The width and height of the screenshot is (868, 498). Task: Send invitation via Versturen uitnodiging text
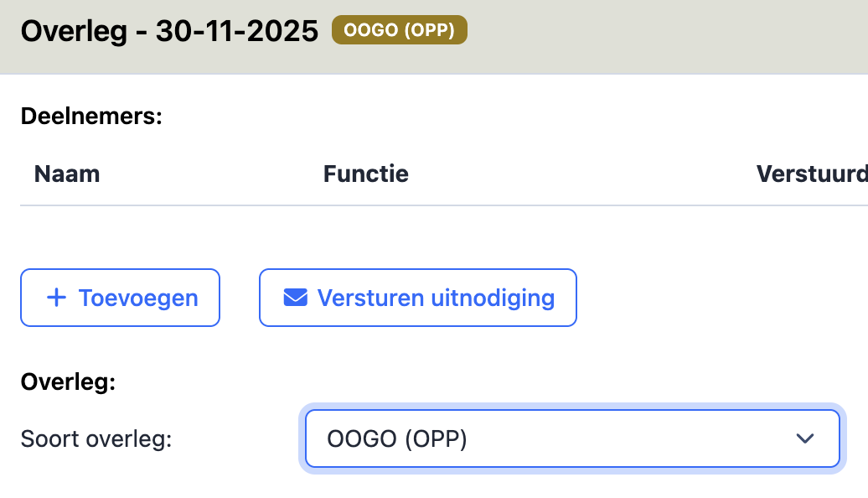[436, 298]
